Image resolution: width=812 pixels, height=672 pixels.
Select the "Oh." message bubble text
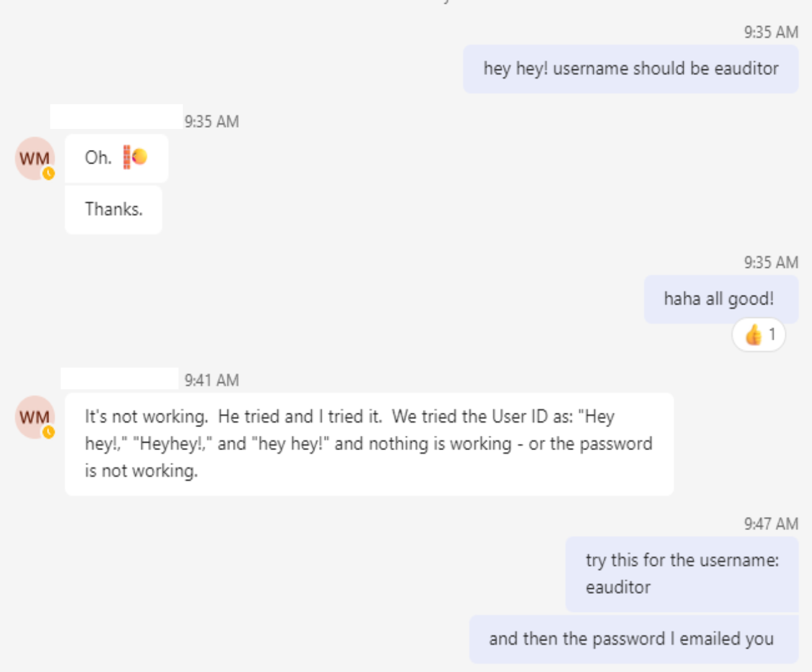(98, 158)
